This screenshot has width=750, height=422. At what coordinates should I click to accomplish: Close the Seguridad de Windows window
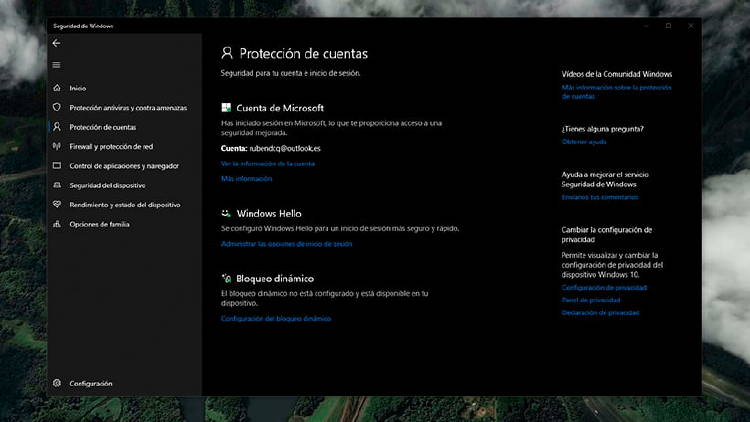[x=691, y=26]
